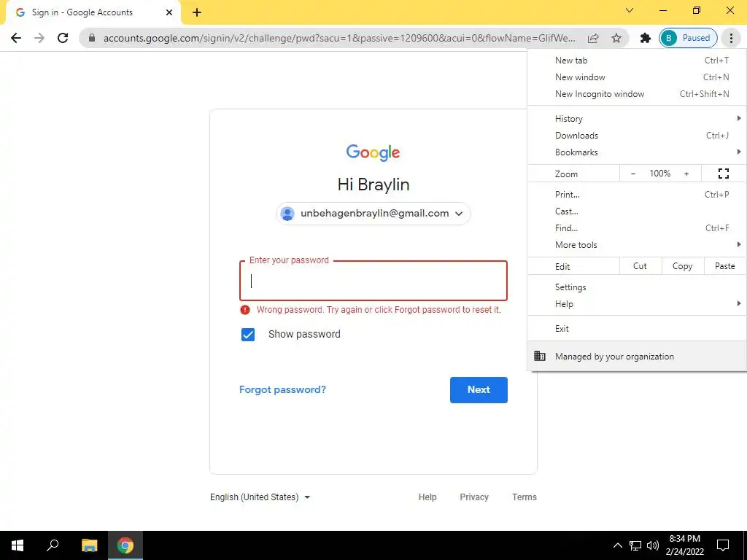
Task: Click the Next button
Action: pos(479,390)
